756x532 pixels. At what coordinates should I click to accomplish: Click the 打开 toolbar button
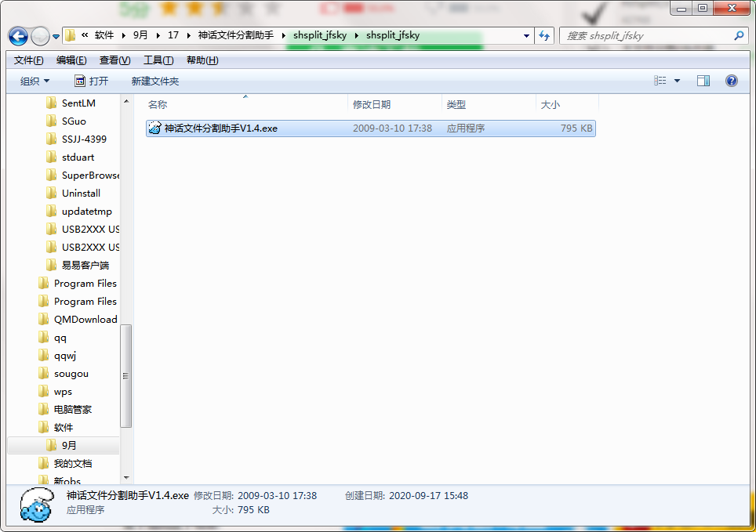(92, 81)
